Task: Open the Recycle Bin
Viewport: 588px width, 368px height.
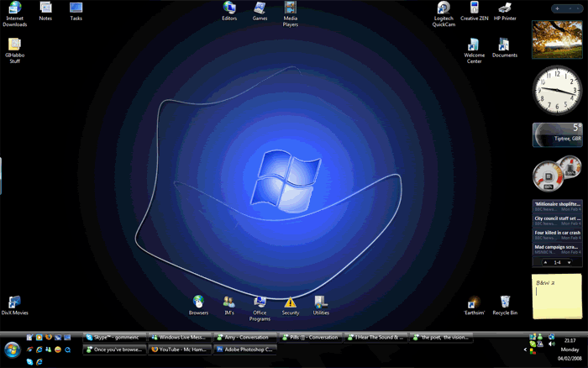Action: point(505,302)
